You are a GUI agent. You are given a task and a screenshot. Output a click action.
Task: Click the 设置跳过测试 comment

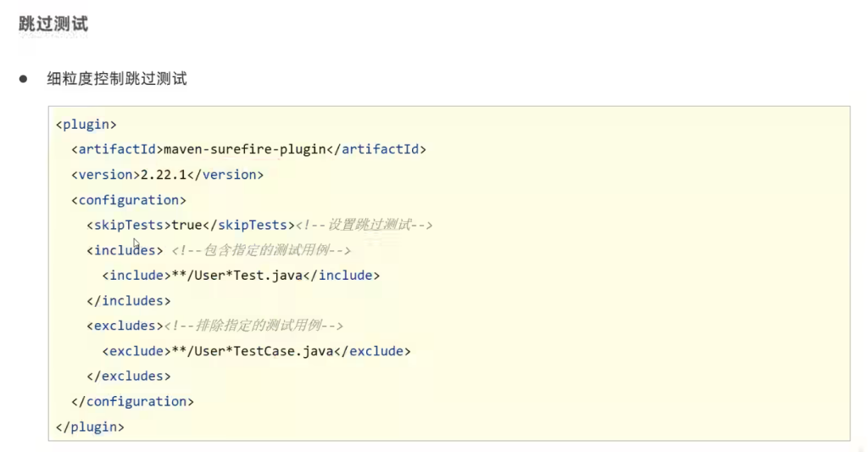pos(364,225)
